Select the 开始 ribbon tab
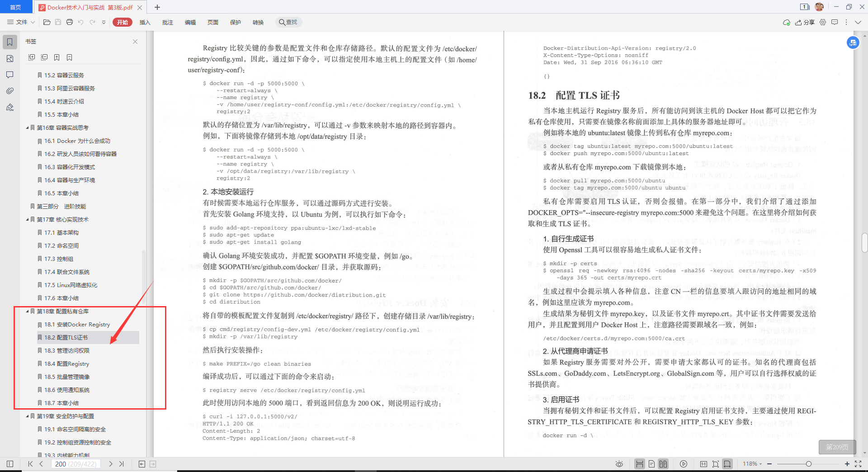Viewport: 868px width, 472px height. click(123, 22)
